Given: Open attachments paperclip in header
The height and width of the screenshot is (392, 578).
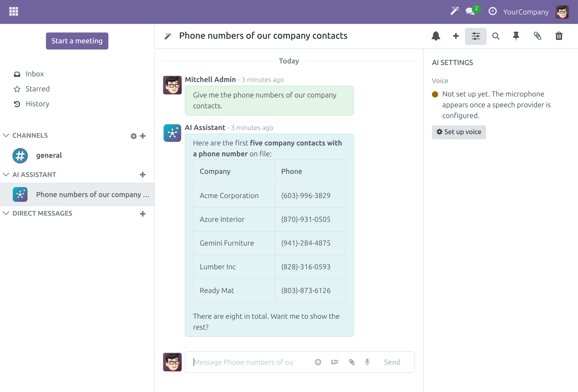Looking at the screenshot, I should (537, 36).
